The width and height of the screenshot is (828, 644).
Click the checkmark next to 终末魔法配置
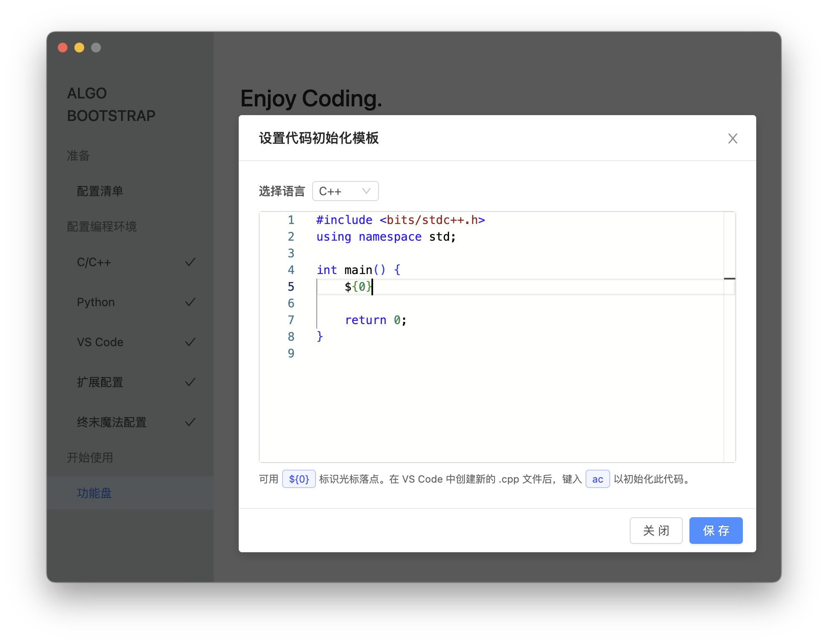[190, 422]
